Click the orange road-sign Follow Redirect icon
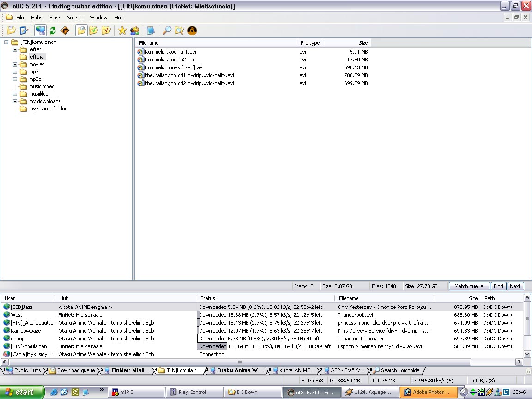Screen dimensions: 532x399 tap(65, 30)
